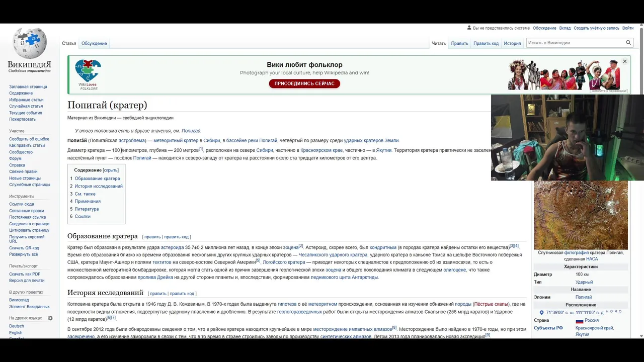Click the search magnifier icon
The width and height of the screenshot is (644, 362).
pos(628,43)
